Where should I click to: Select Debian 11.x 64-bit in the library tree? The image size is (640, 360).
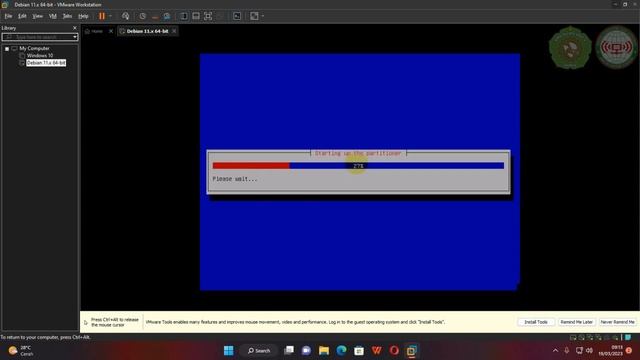(46, 63)
